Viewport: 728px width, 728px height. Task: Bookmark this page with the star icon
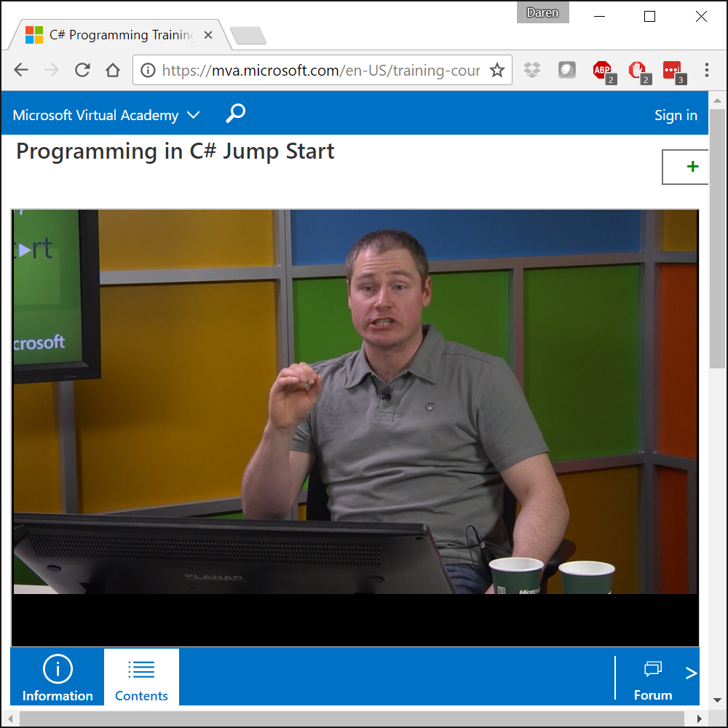[497, 70]
